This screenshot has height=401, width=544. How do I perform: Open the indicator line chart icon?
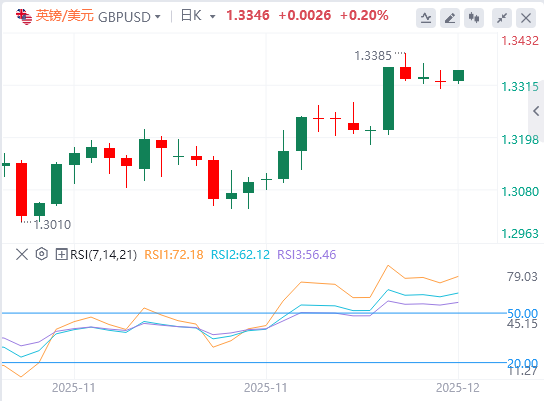click(426, 18)
